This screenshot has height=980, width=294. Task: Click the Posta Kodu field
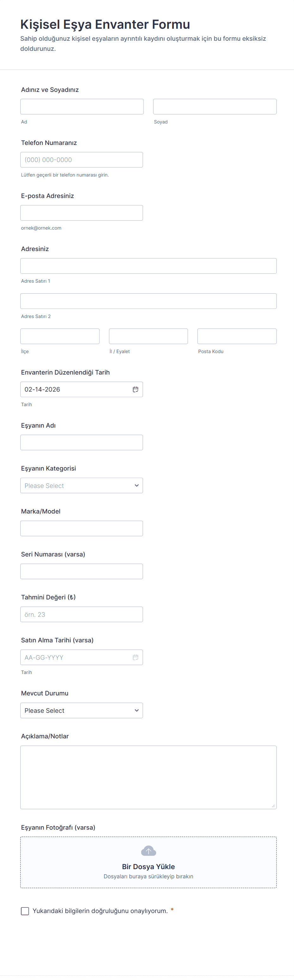[236, 336]
